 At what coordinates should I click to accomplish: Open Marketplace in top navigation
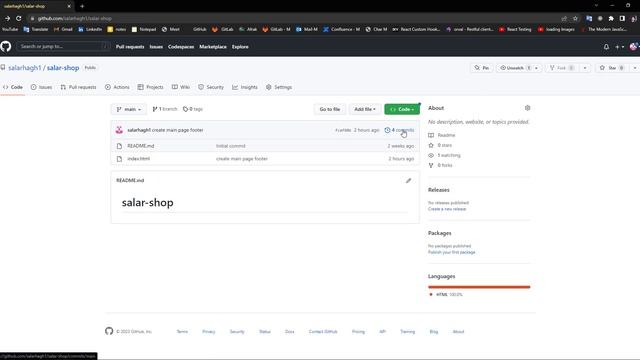(213, 47)
